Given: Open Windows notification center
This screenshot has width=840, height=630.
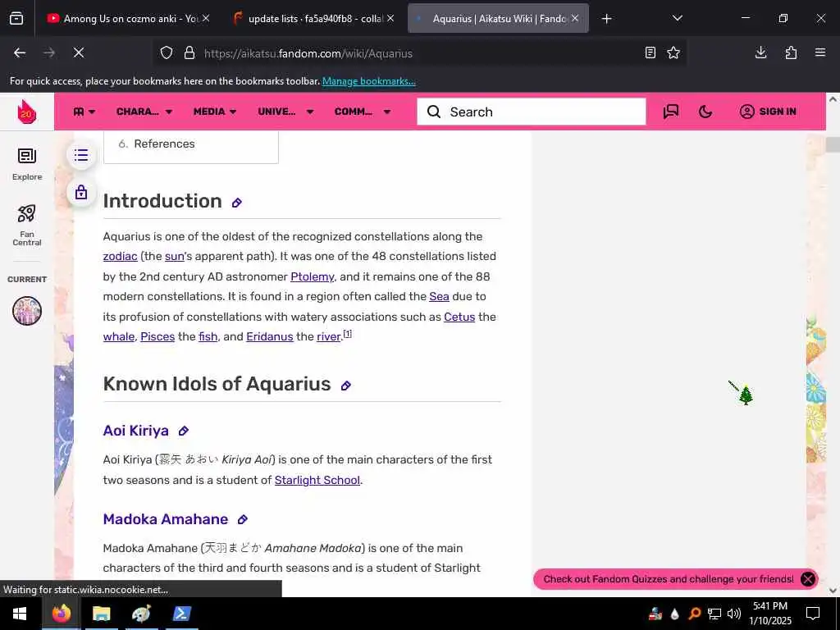Looking at the screenshot, I should tap(813, 614).
